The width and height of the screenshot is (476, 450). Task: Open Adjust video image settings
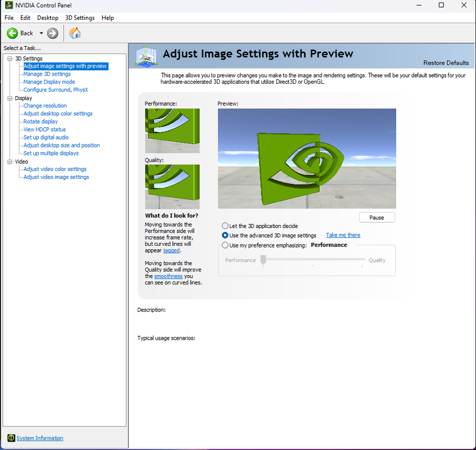(x=56, y=177)
